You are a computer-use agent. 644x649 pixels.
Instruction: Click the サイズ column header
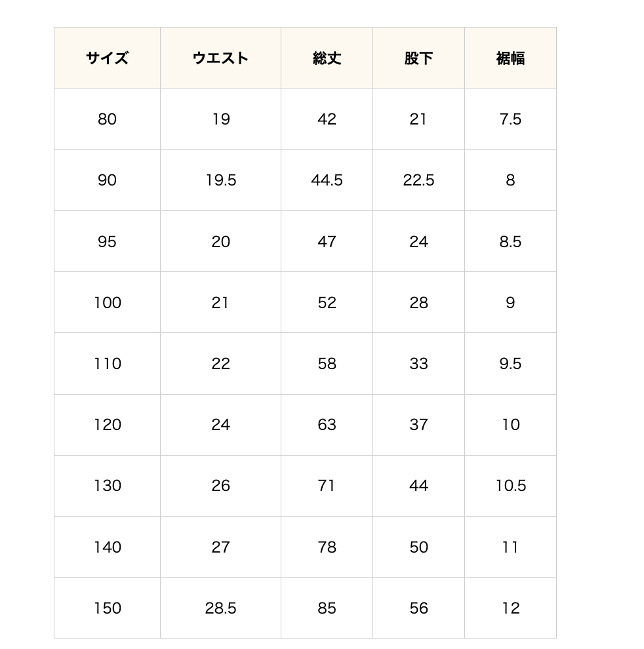point(107,58)
